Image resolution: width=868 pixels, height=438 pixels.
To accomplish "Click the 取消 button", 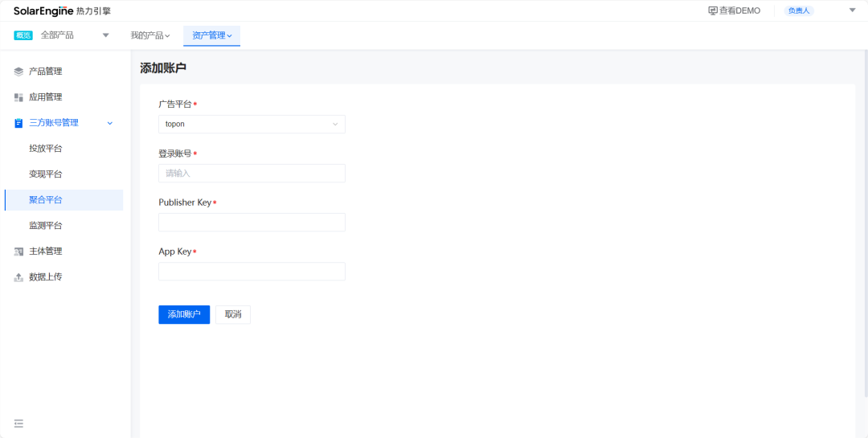I will click(233, 314).
